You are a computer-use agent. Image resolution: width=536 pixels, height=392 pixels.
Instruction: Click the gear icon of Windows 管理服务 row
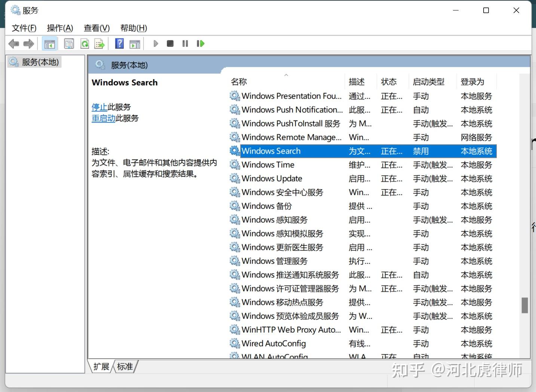pos(235,261)
